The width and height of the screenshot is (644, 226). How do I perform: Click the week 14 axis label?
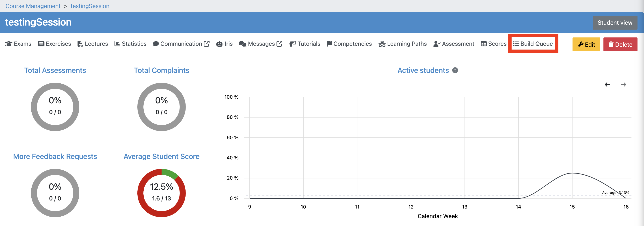(x=518, y=207)
